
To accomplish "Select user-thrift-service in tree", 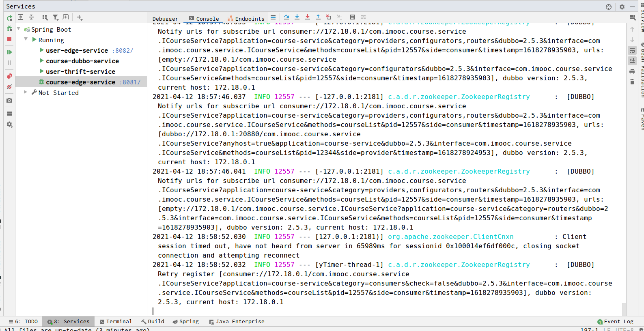I will pyautogui.click(x=80, y=71).
